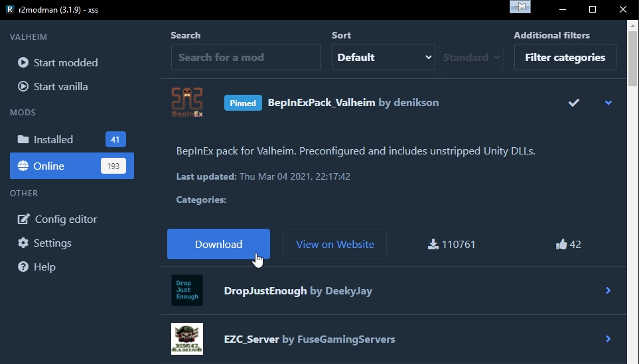This screenshot has width=639, height=364.
Task: Click the Online count badge 193
Action: [x=113, y=166]
